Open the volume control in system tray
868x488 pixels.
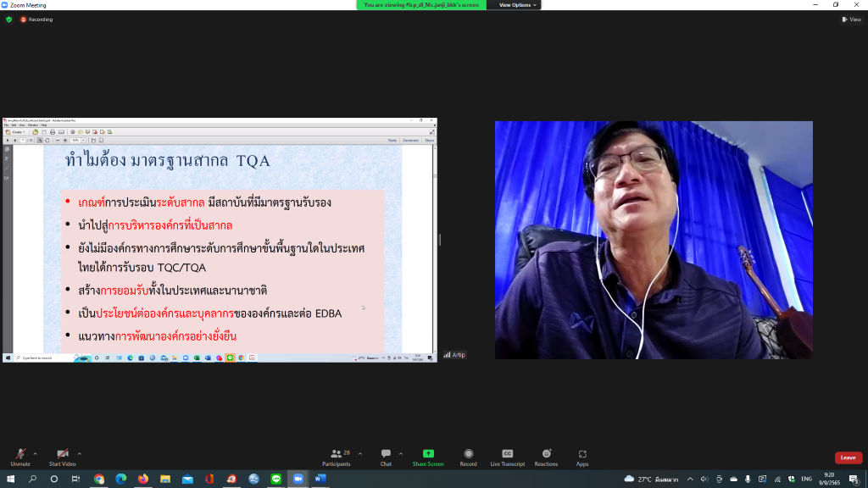(704, 480)
